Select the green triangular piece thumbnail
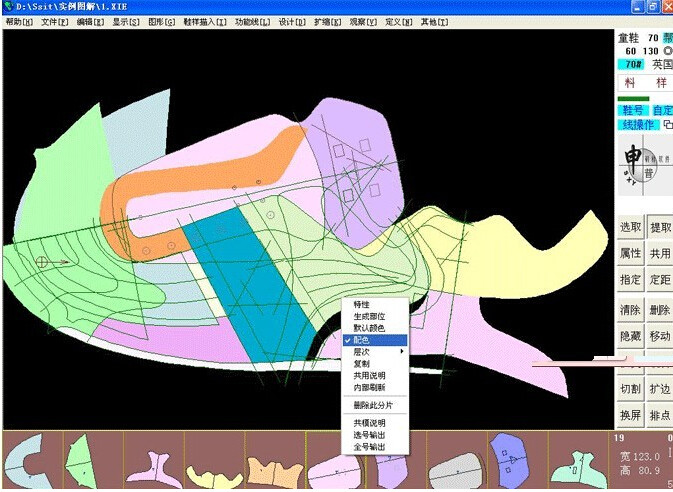Image resolution: width=673 pixels, height=492 pixels. point(82,461)
